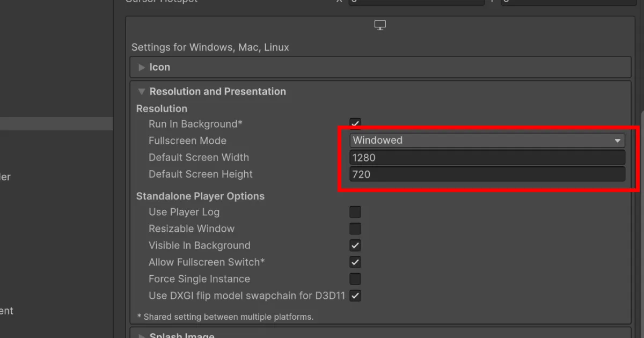The width and height of the screenshot is (644, 338).
Task: Collapse the Resolution and Presentation section
Action: [142, 92]
